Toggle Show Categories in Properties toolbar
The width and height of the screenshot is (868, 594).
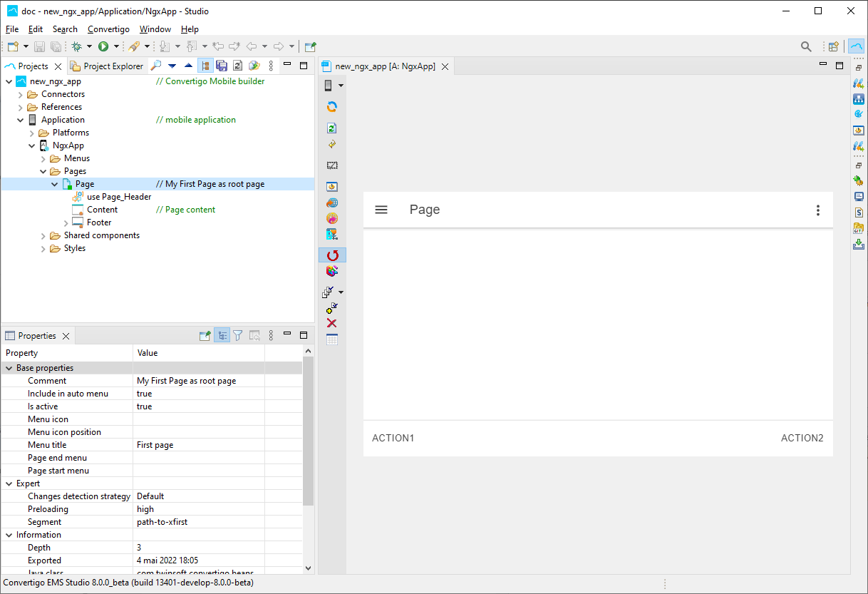point(222,336)
